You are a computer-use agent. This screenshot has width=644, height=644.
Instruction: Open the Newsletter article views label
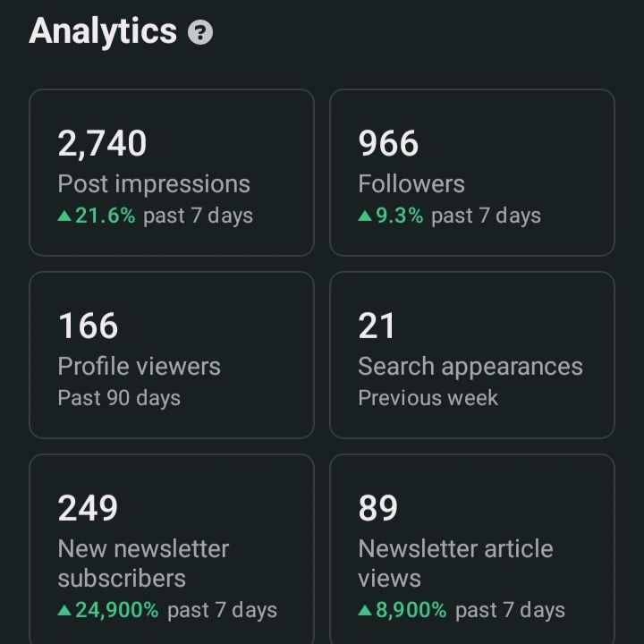coord(455,563)
